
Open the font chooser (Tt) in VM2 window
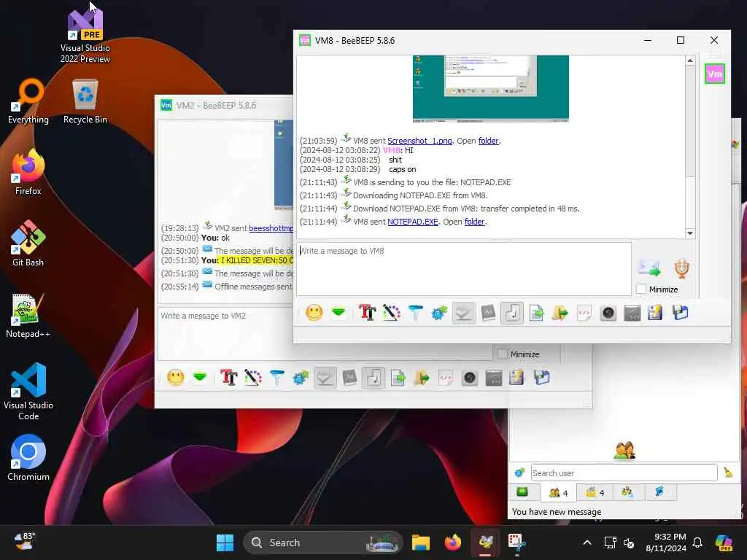pos(228,378)
